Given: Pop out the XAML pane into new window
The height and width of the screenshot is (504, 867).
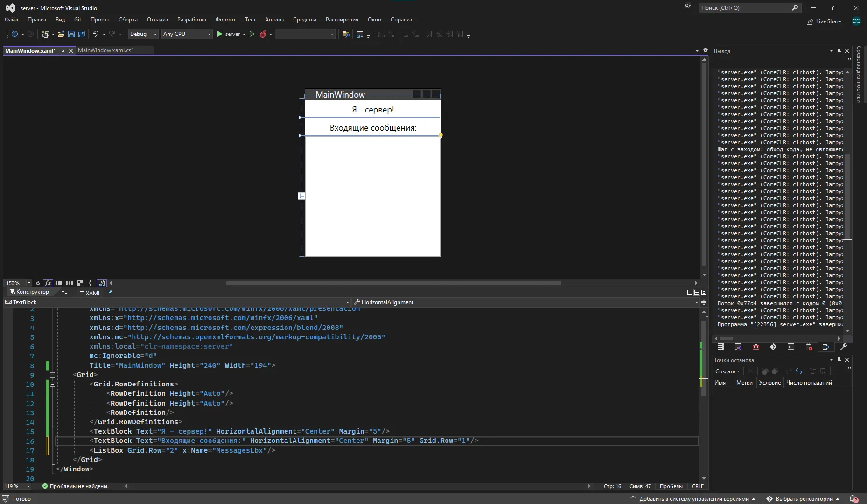Looking at the screenshot, I should tap(110, 293).
